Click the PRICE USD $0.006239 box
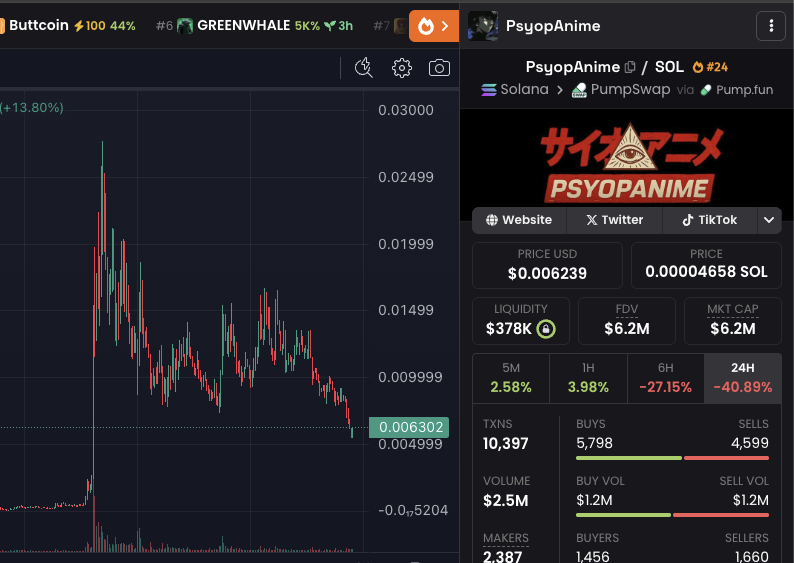Image resolution: width=794 pixels, height=563 pixels. click(547, 265)
